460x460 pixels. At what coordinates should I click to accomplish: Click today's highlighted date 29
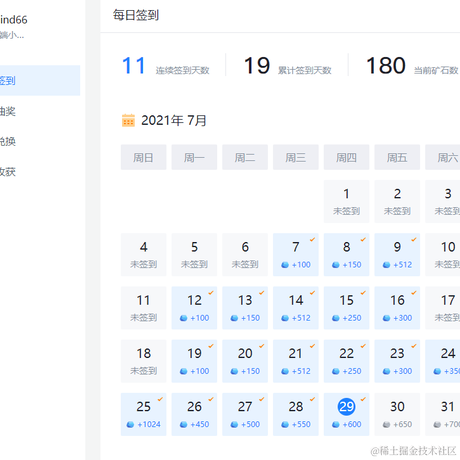click(x=346, y=407)
